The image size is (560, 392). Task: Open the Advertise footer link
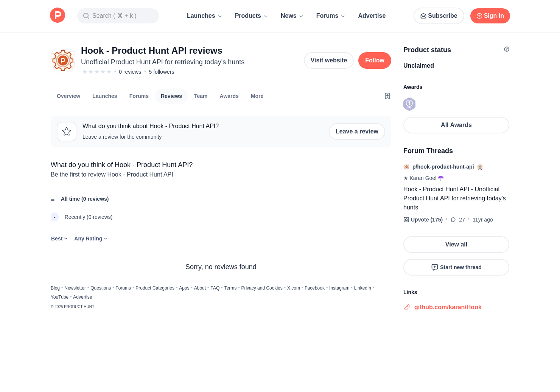(82, 297)
